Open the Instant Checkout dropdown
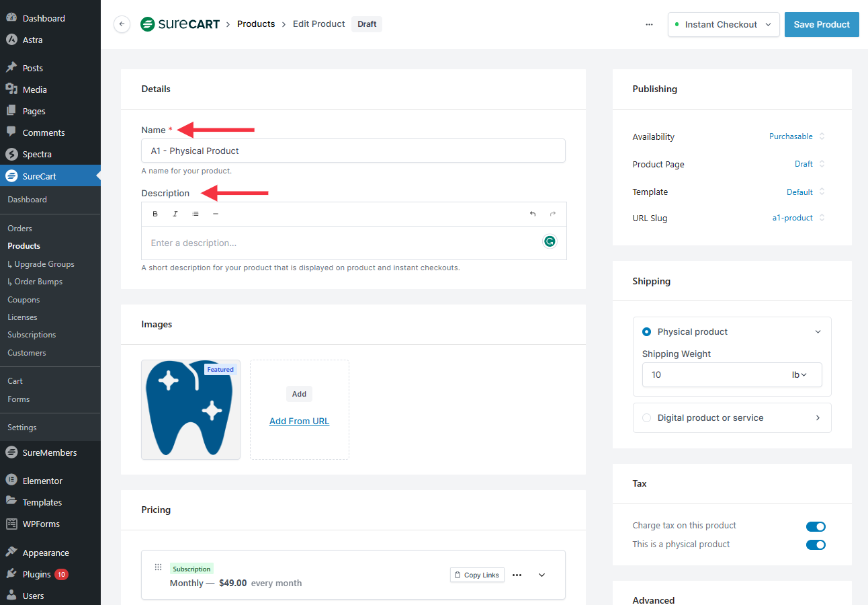The width and height of the screenshot is (868, 605). point(723,24)
